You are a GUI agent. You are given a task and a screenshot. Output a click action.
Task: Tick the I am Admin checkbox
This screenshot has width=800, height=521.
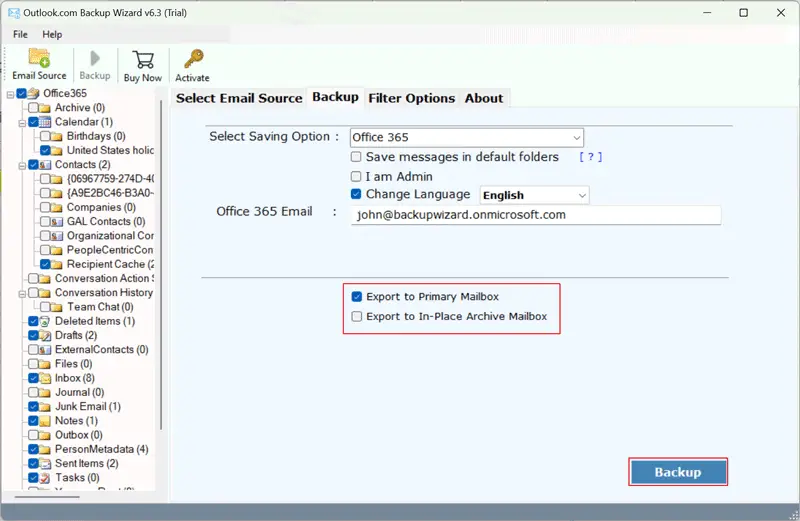356,177
